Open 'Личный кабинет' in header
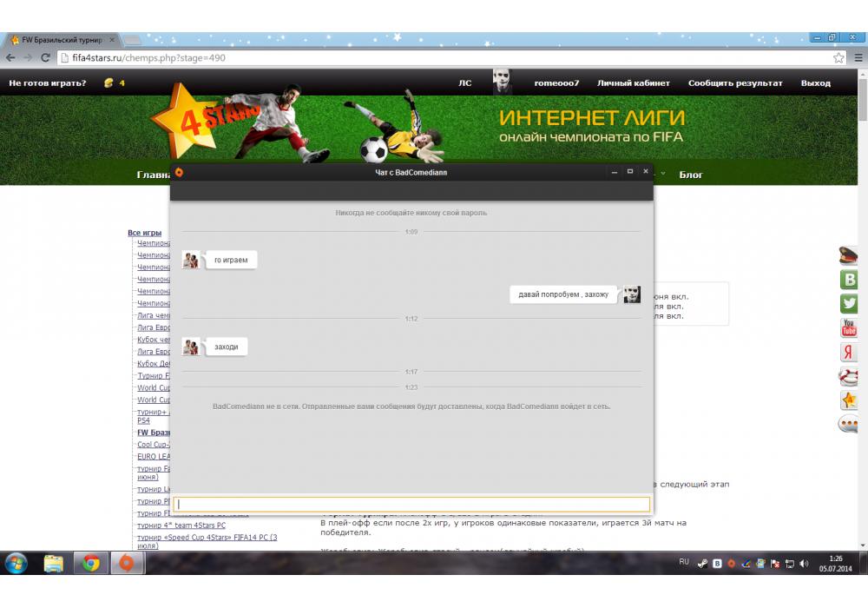The height and width of the screenshot is (608, 868). pyautogui.click(x=634, y=83)
